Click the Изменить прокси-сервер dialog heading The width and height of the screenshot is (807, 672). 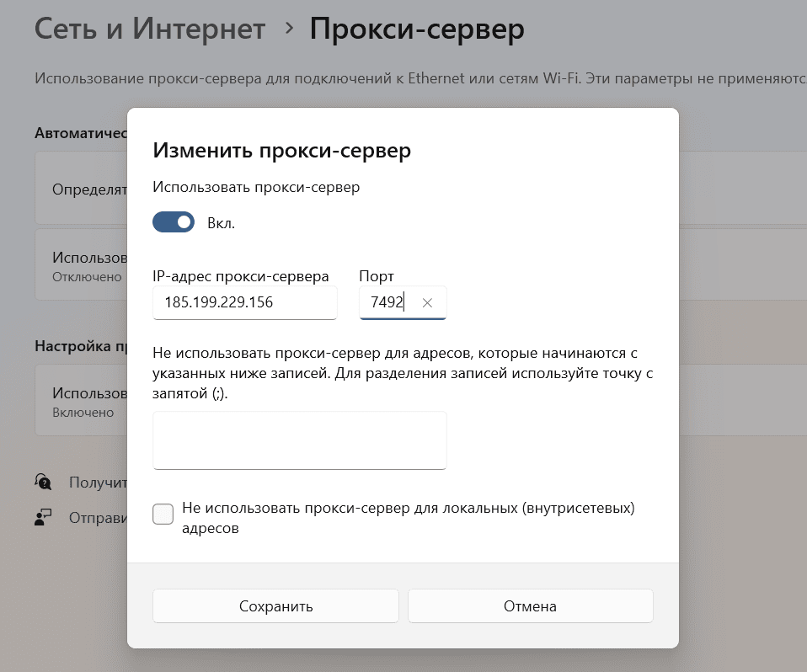click(x=282, y=150)
